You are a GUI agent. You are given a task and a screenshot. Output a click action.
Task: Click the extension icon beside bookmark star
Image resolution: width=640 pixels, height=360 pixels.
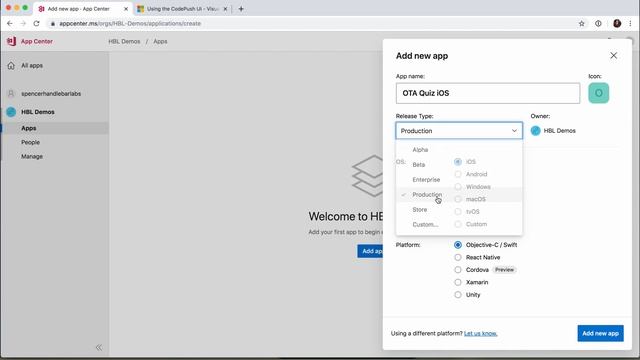coord(598,24)
